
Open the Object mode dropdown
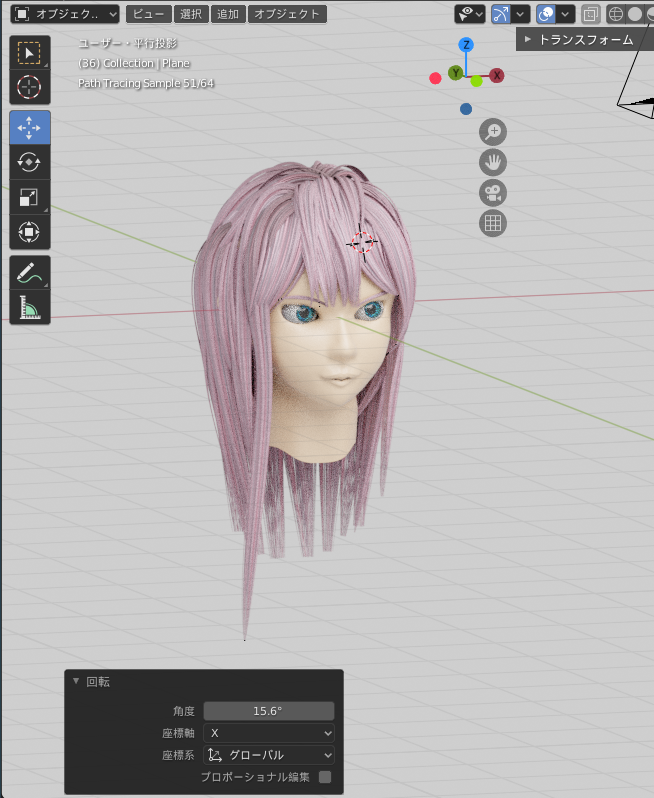(x=65, y=14)
